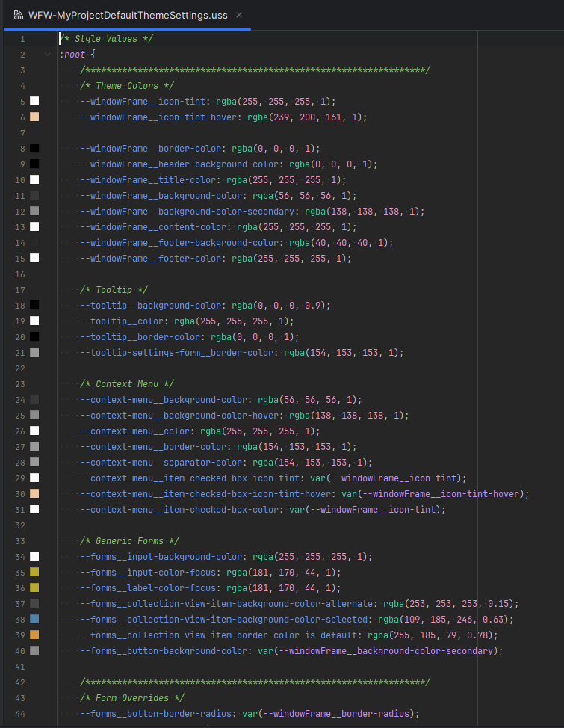564x728 pixels.
Task: Click rgba(0, 0, 0, 0.9) value
Action: coord(279,306)
